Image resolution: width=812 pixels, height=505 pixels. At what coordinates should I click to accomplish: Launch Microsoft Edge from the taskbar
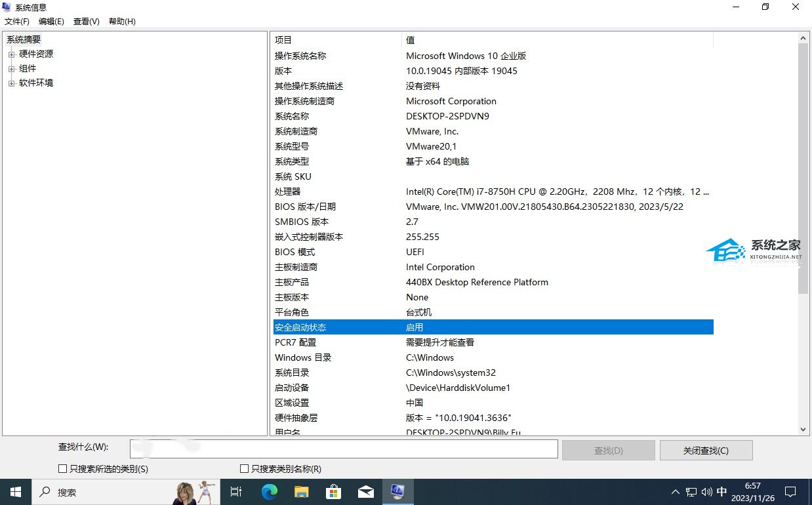(x=269, y=492)
